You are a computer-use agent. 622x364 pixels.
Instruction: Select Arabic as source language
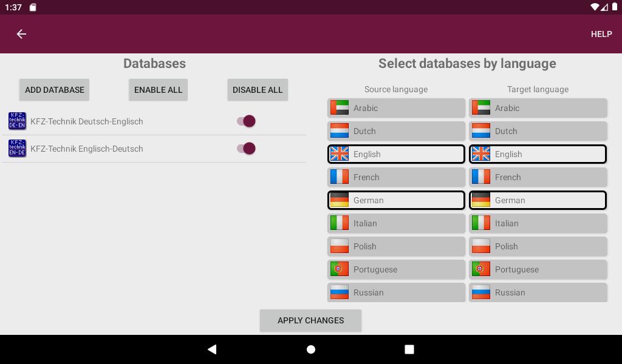click(396, 108)
